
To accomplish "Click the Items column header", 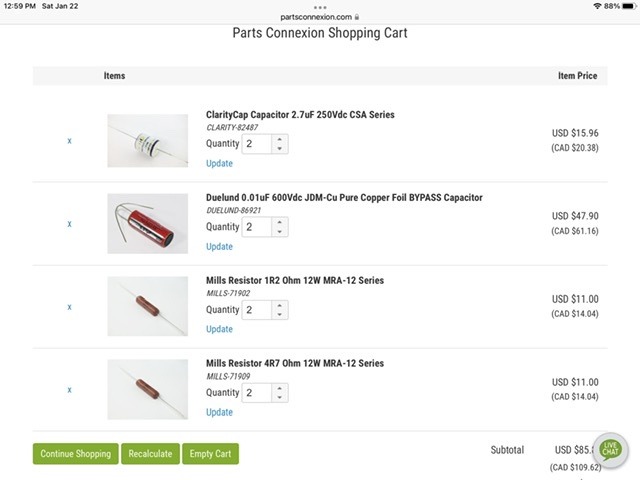I will coord(114,76).
